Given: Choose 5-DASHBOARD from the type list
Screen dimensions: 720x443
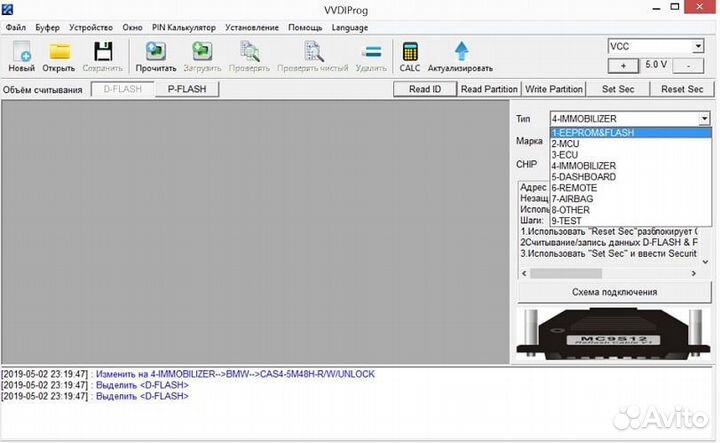Looking at the screenshot, I should pyautogui.click(x=587, y=177).
